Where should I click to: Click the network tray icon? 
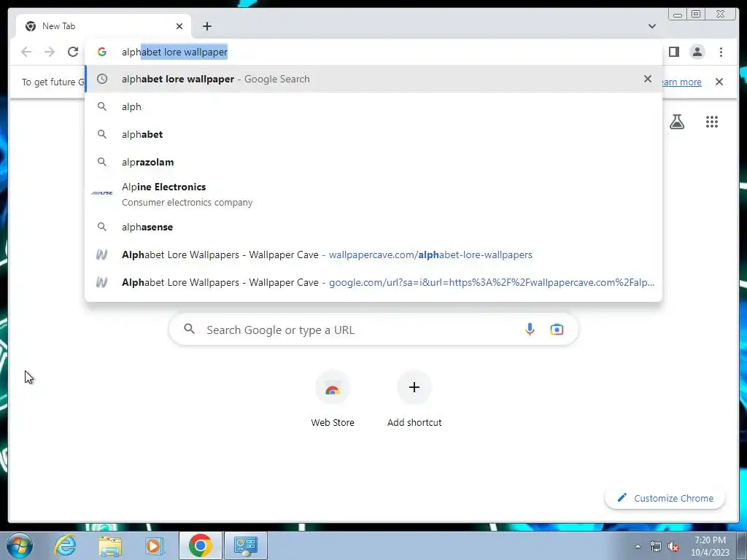(656, 547)
